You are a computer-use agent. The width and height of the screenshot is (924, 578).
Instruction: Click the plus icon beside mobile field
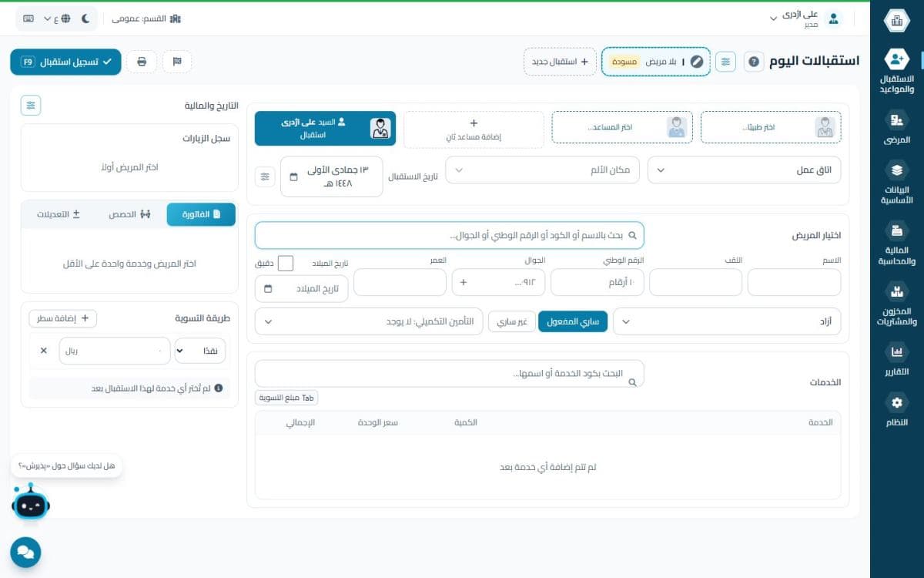click(463, 282)
